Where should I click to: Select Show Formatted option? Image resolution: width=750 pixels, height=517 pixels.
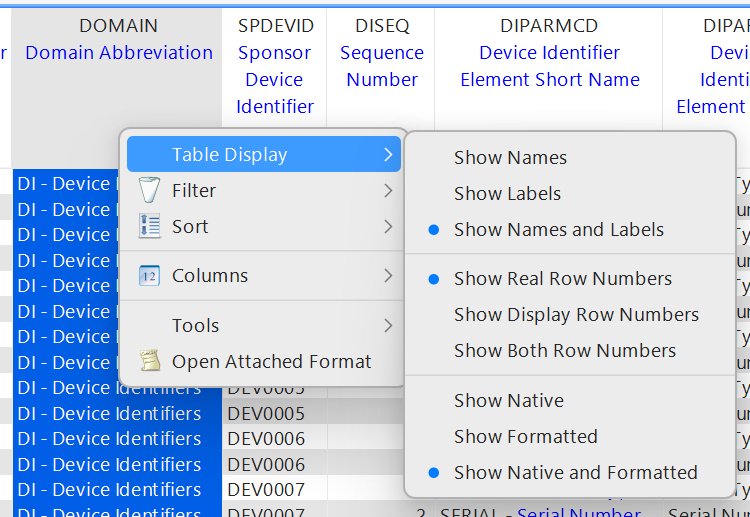coord(526,436)
